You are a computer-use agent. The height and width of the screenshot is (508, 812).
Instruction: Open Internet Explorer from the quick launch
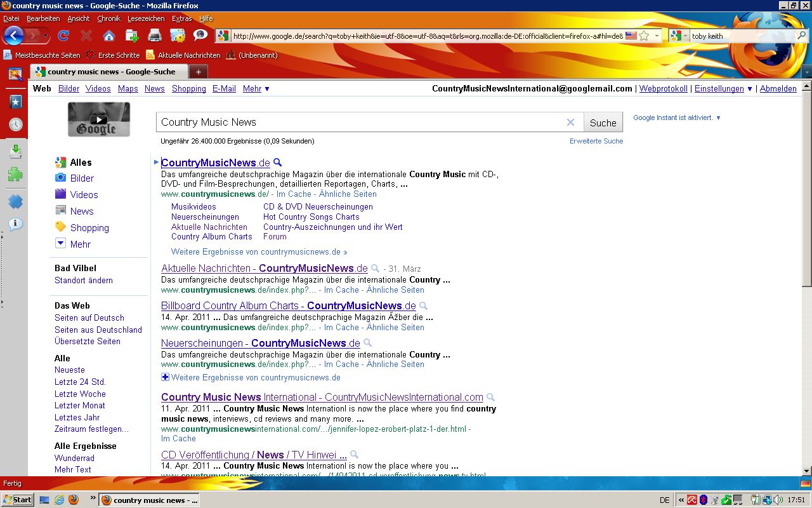(x=59, y=500)
